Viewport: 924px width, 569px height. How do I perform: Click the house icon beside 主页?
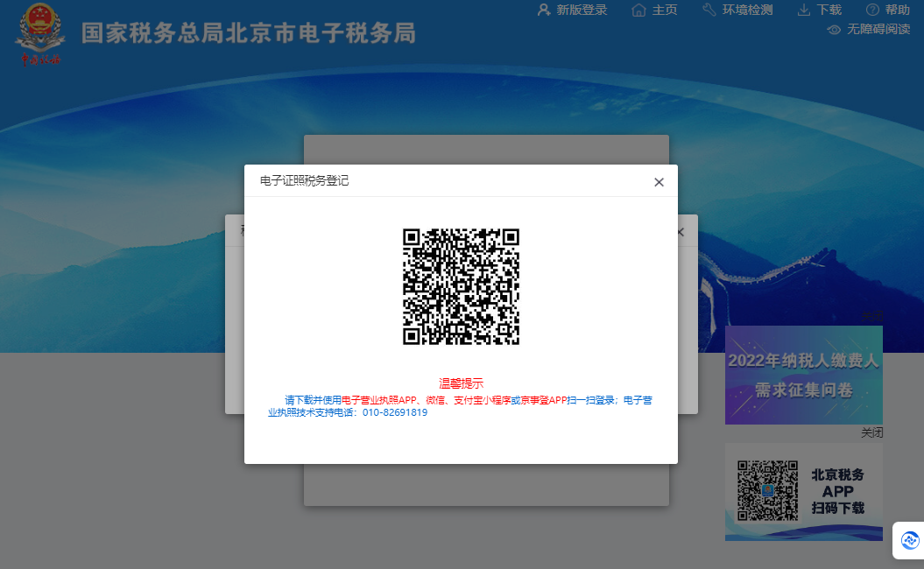[638, 10]
